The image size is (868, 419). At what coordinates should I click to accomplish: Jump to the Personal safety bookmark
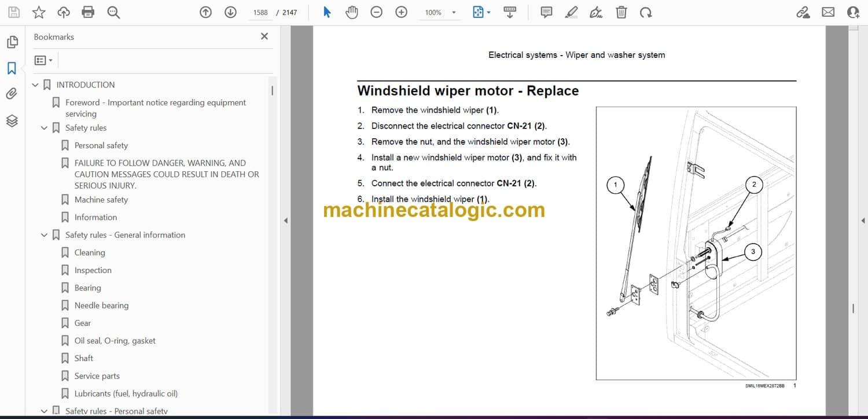click(101, 145)
